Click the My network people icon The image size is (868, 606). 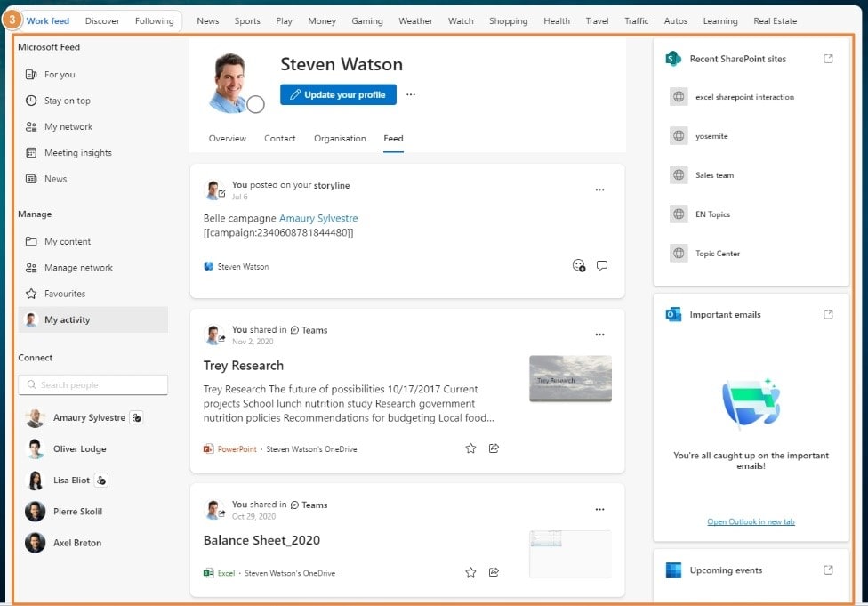pyautogui.click(x=31, y=127)
